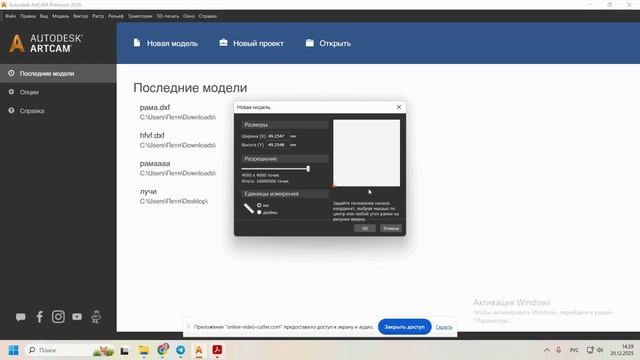Click the red origin marker on preview corner
Image resolution: width=640 pixels, height=360 pixels.
click(333, 186)
